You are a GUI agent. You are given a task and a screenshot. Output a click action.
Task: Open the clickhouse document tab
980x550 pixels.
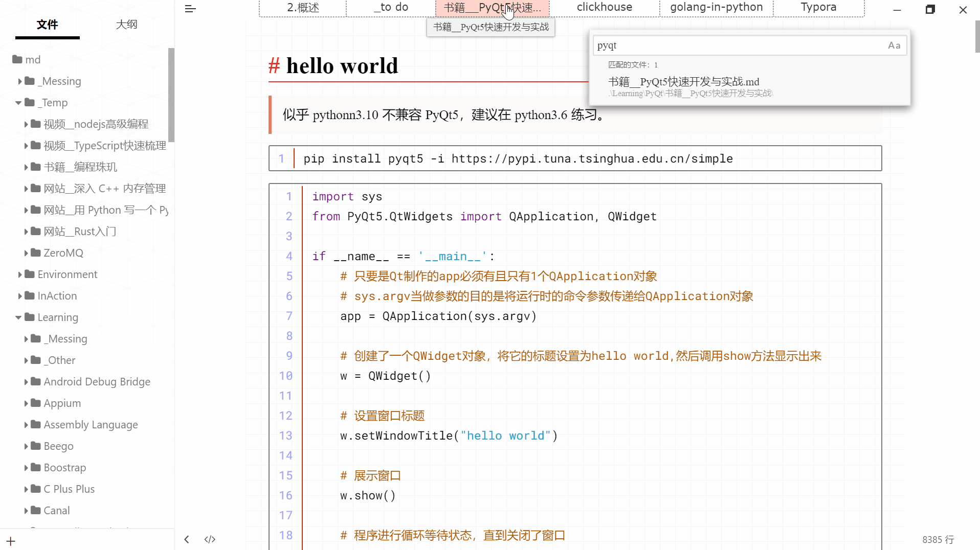pos(604,8)
